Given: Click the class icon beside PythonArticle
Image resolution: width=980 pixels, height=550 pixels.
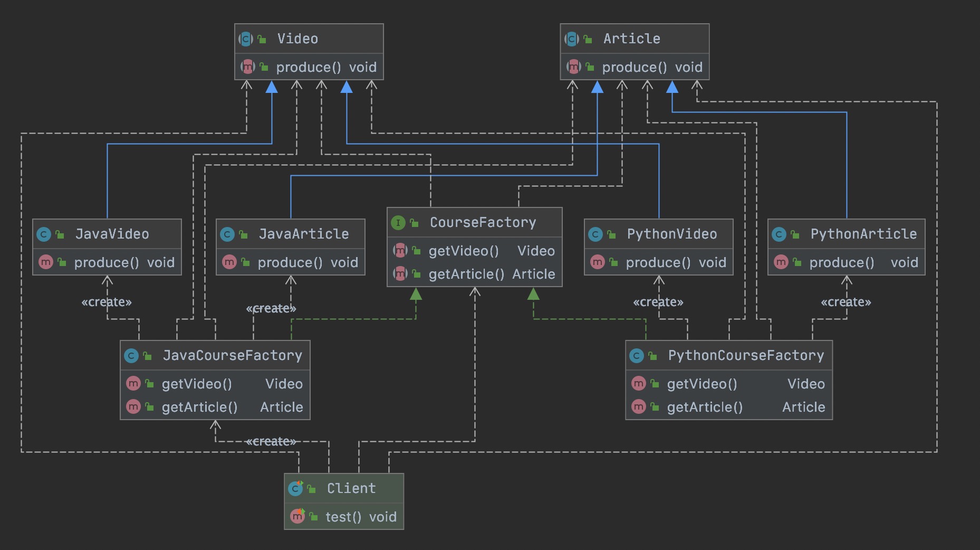Looking at the screenshot, I should click(x=779, y=234).
